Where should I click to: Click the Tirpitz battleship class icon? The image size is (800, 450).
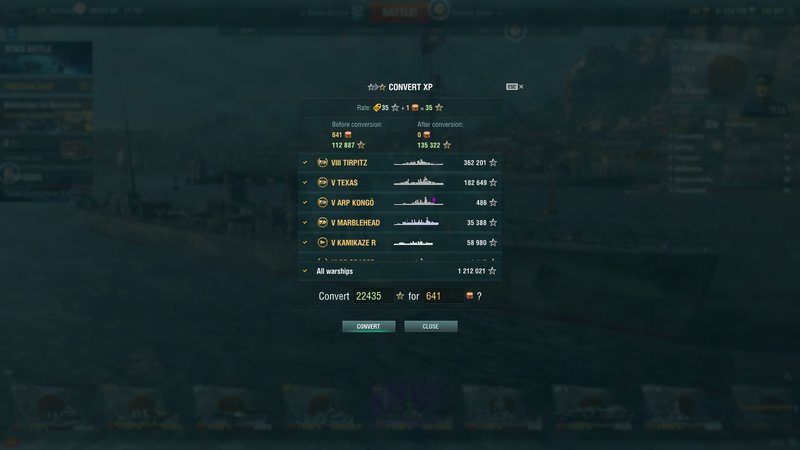pos(322,162)
